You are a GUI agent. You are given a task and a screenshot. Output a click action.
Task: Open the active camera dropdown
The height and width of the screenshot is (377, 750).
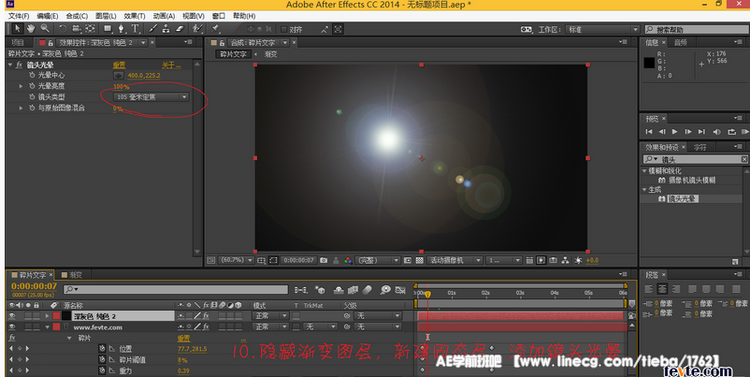coord(454,260)
